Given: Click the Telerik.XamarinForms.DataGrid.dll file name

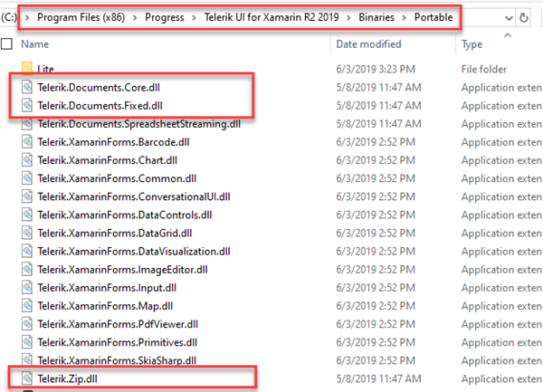Looking at the screenshot, I should pos(115,233).
